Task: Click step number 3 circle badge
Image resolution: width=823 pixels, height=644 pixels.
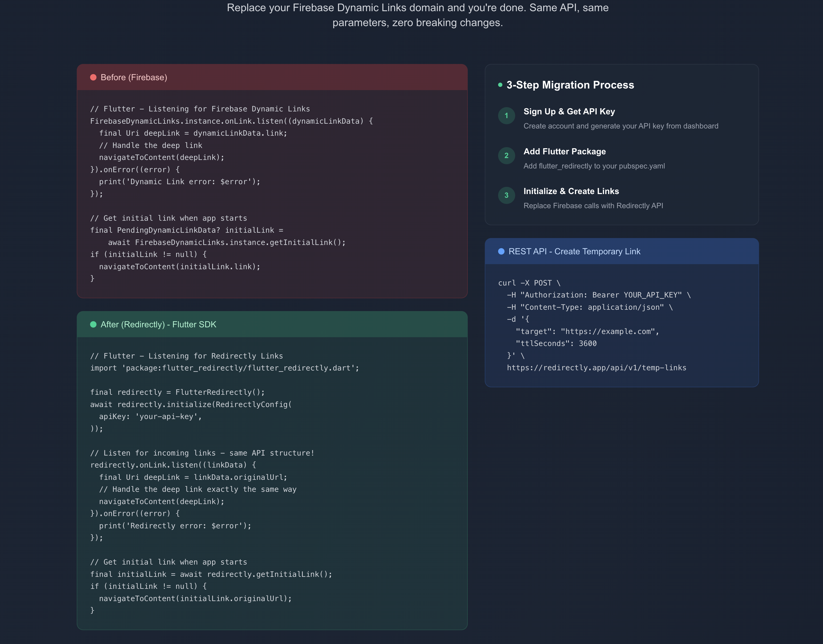Action: coord(506,195)
